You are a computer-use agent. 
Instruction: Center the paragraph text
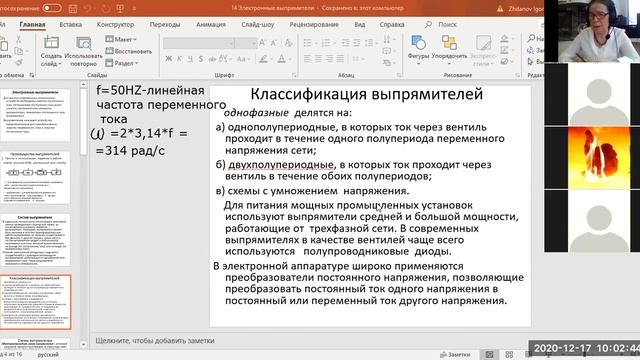click(x=318, y=59)
